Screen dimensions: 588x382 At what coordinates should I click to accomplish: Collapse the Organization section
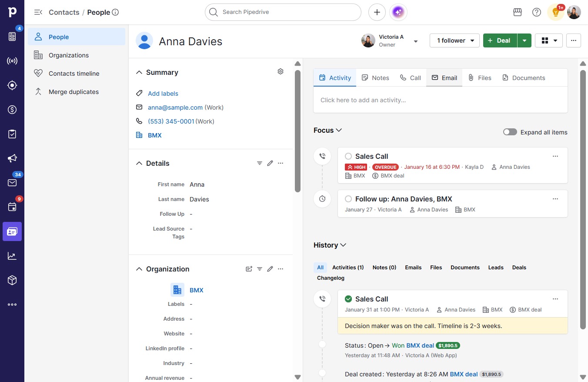tap(139, 269)
